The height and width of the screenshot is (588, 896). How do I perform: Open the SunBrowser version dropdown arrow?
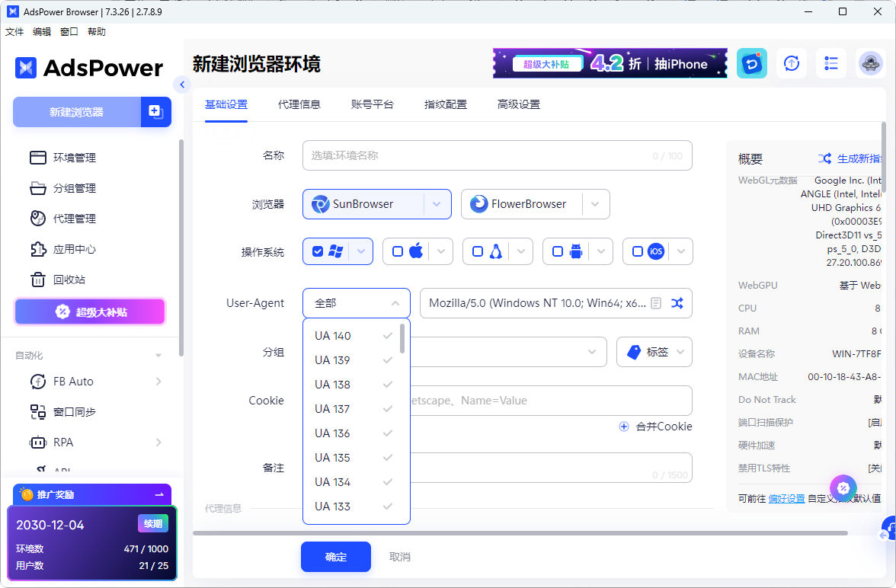point(437,204)
